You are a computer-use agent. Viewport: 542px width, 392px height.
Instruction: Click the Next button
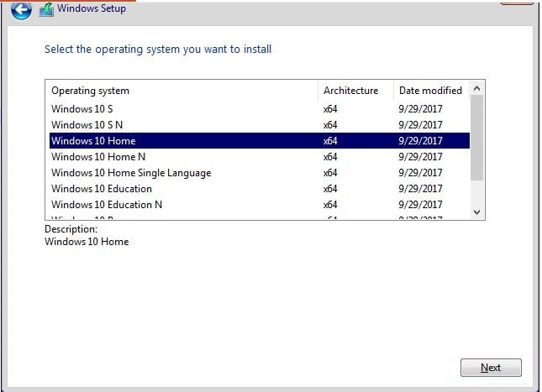pos(491,368)
